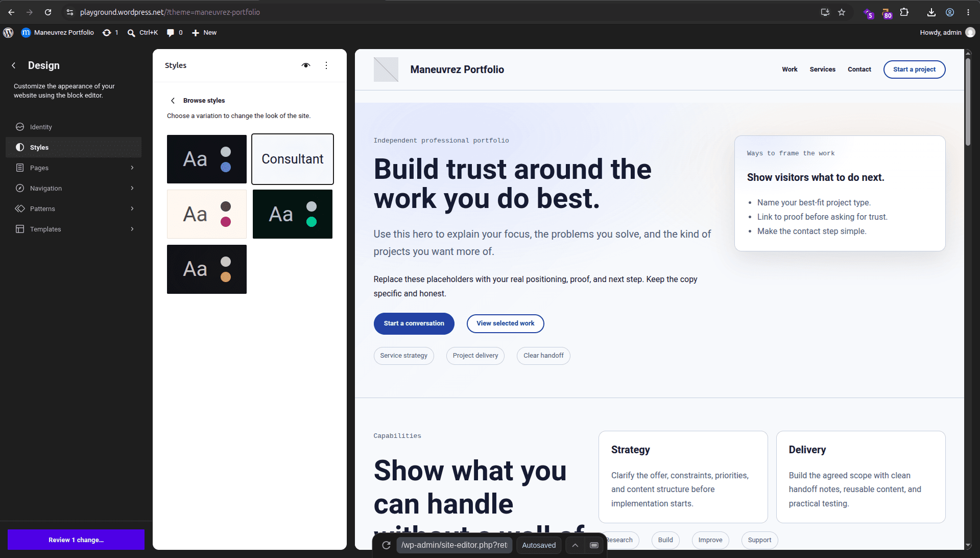This screenshot has width=980, height=558.
Task: Expand the Patterns chevron arrow
Action: pyautogui.click(x=132, y=208)
